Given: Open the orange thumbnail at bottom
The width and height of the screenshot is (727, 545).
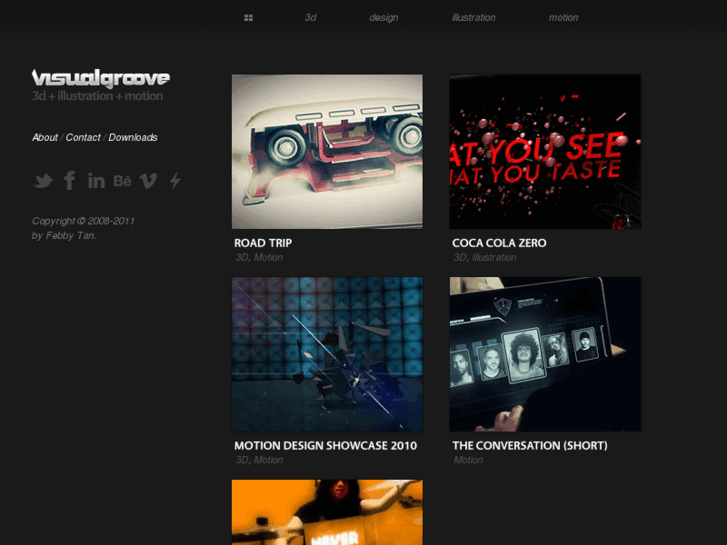Looking at the screenshot, I should [x=327, y=512].
